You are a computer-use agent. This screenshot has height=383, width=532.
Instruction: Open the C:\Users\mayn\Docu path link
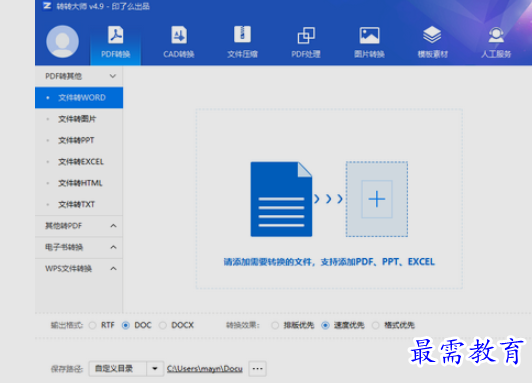205,369
